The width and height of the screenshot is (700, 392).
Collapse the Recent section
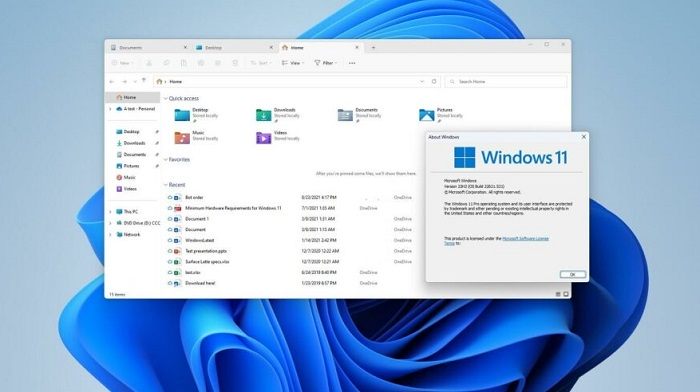[x=166, y=185]
